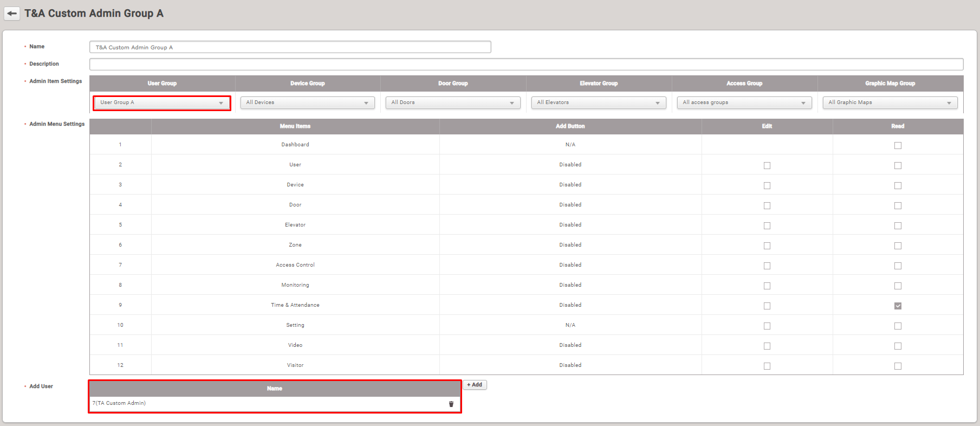Enable Edit permission for Time & Attendance
The image size is (980, 426).
coord(767,306)
